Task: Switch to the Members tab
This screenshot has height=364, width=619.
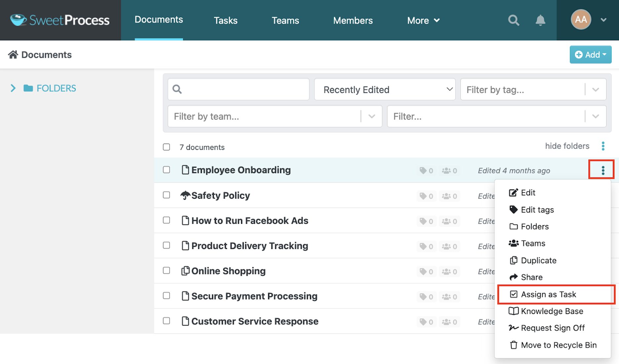Action: [x=353, y=20]
